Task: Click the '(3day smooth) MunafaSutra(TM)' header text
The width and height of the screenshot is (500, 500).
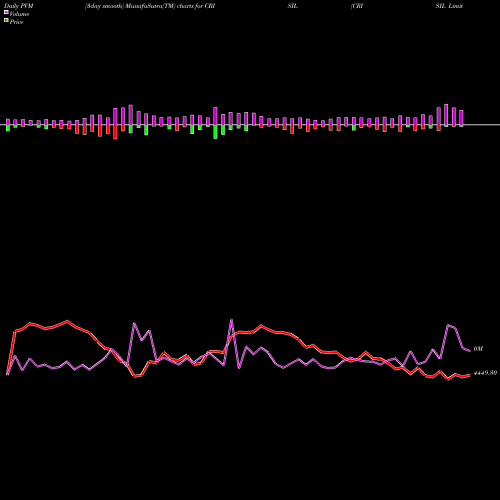Action: [x=130, y=6]
